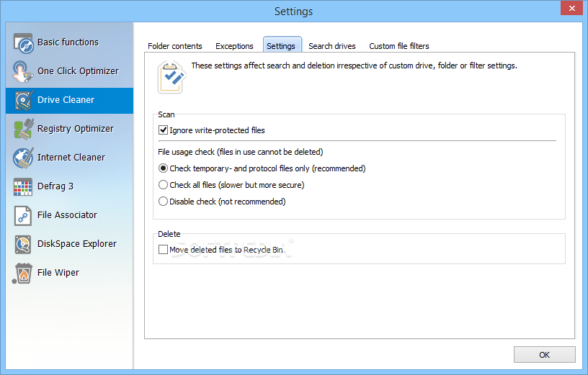Click the clipboard checklist settings icon
The height and width of the screenshot is (375, 588).
point(171,77)
